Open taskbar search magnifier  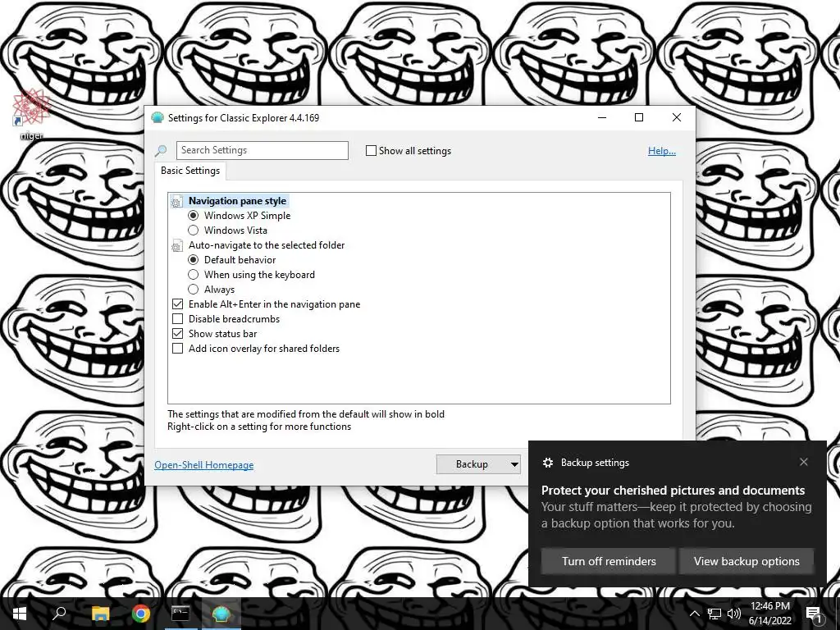[x=59, y=613]
